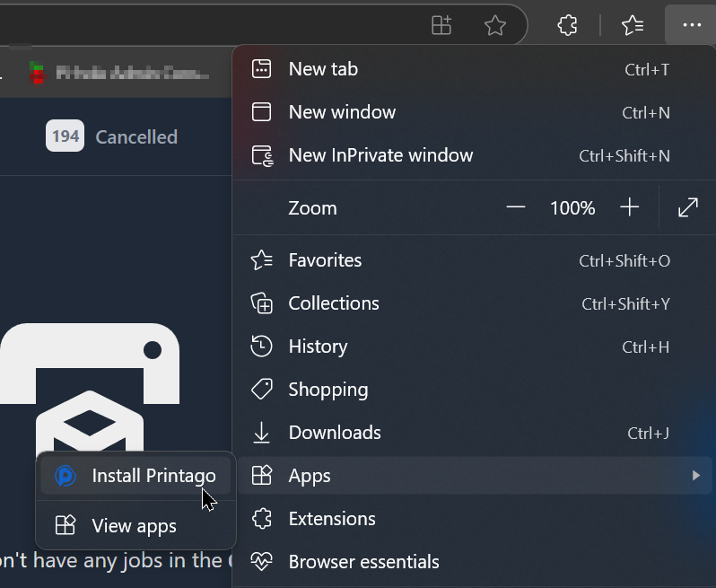Click the app available install icon

point(441,25)
